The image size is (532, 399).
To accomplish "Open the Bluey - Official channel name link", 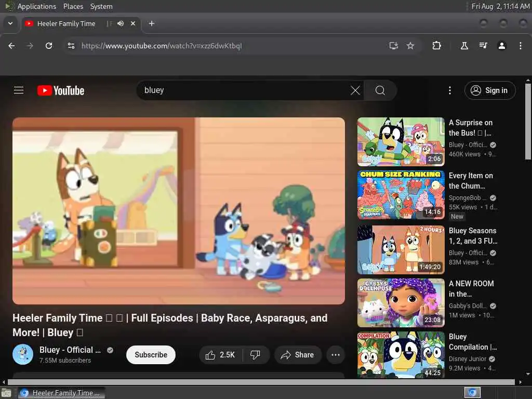I will click(70, 350).
